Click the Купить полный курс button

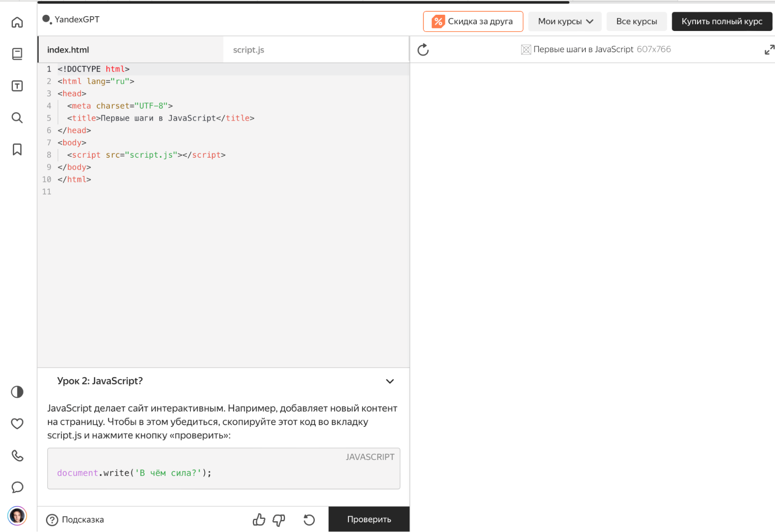[x=722, y=21]
